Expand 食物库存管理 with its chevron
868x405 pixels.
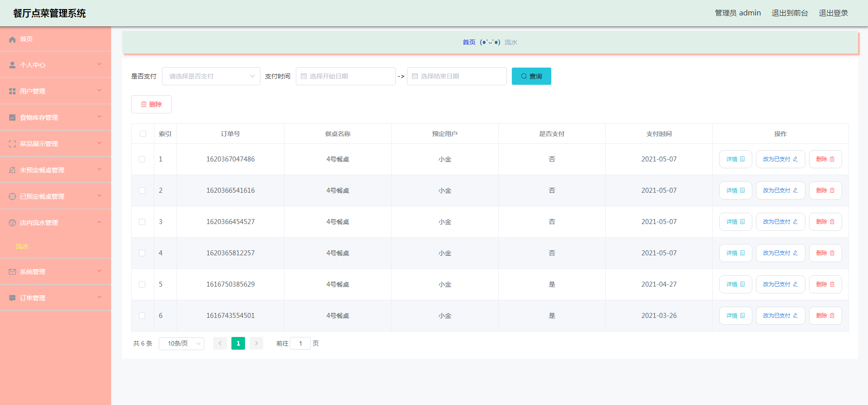pos(99,117)
